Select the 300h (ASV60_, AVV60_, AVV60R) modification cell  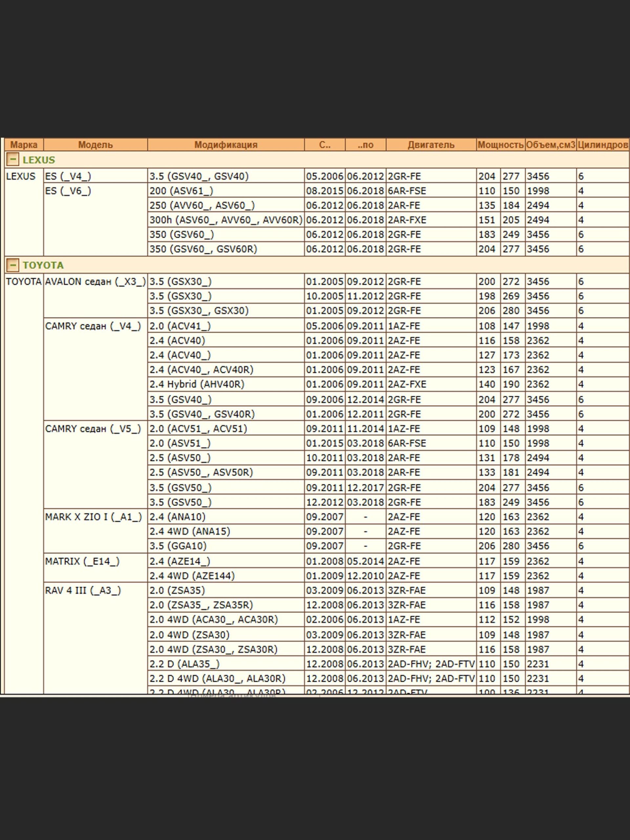[226, 220]
